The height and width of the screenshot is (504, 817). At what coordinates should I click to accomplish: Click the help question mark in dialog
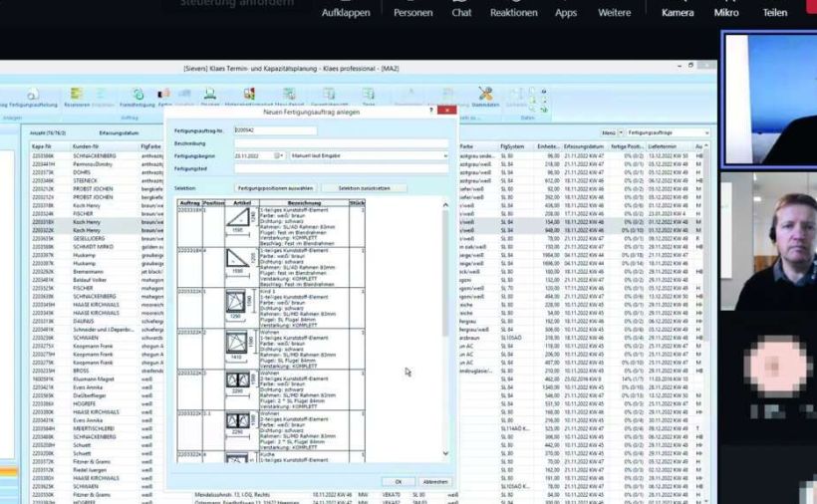pos(430,112)
